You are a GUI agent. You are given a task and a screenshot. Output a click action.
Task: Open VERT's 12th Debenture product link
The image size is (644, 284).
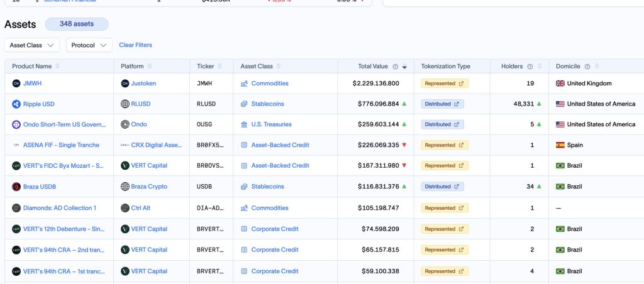[64, 229]
